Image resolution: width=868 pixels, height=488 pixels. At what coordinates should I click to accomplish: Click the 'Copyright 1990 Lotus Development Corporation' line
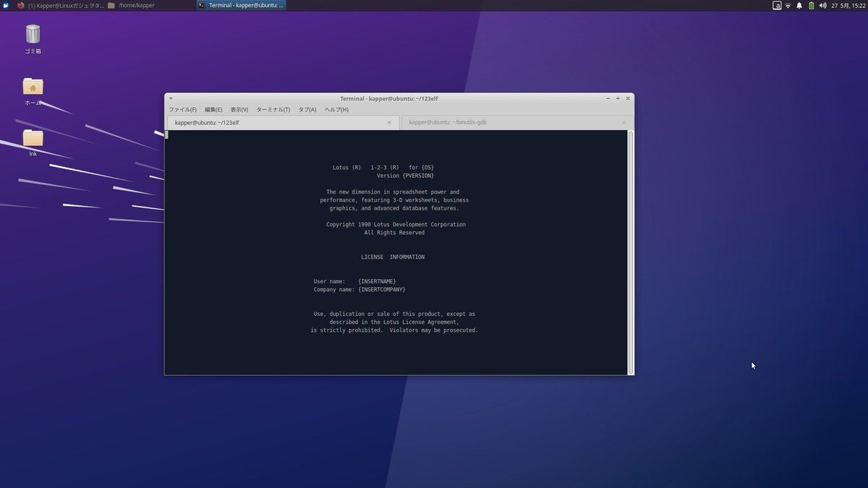tap(396, 224)
